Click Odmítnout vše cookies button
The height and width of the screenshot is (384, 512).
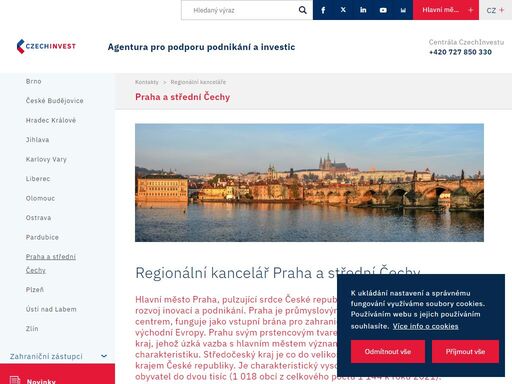tap(388, 352)
